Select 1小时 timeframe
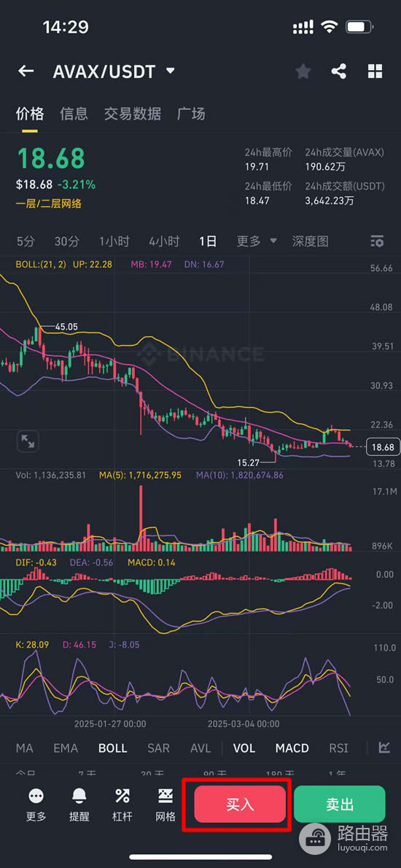This screenshot has height=868, width=401. click(x=114, y=241)
